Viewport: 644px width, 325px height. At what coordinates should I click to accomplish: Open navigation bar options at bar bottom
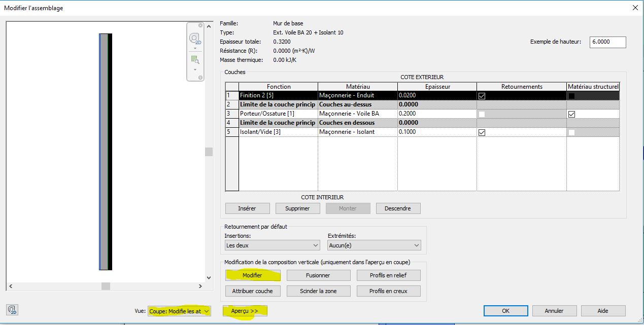[200, 78]
